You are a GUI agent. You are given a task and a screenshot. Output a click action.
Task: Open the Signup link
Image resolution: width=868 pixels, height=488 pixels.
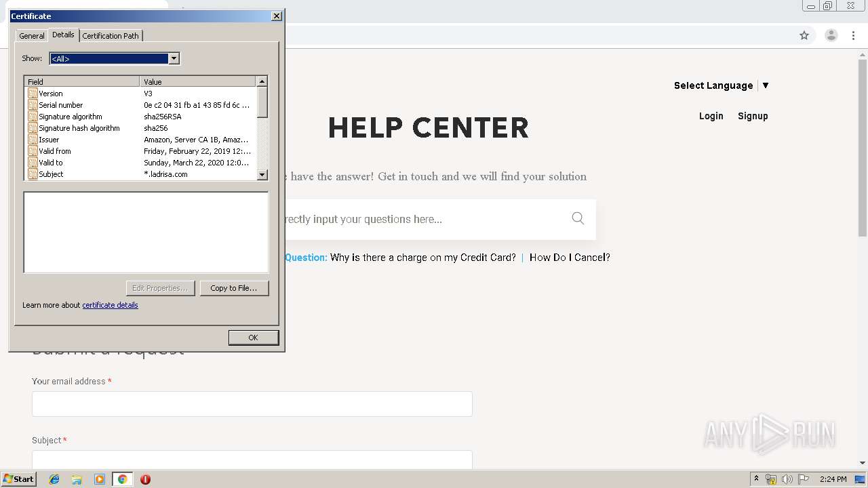point(753,116)
